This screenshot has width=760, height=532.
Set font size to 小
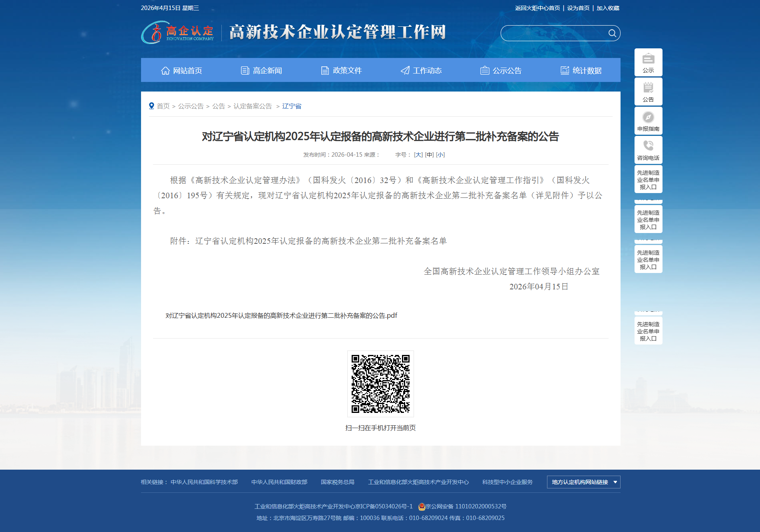440,155
